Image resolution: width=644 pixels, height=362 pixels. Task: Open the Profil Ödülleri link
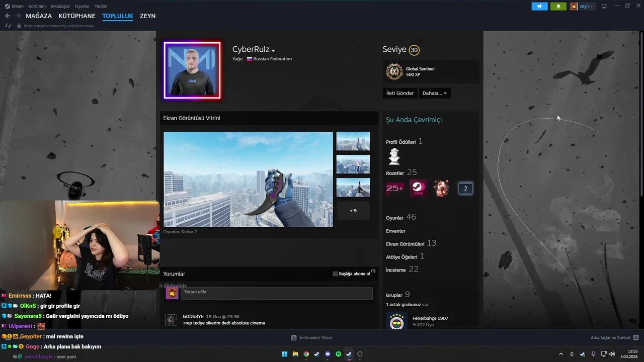click(405, 142)
